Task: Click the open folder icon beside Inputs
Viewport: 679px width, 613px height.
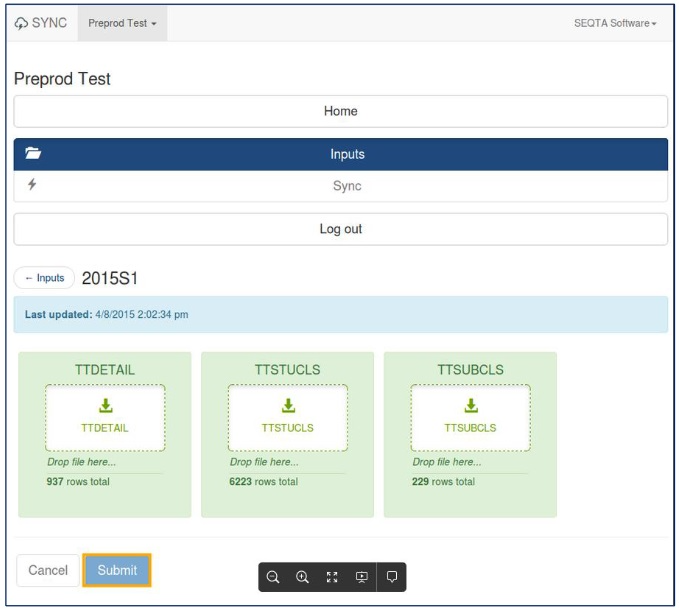Action: pos(33,153)
